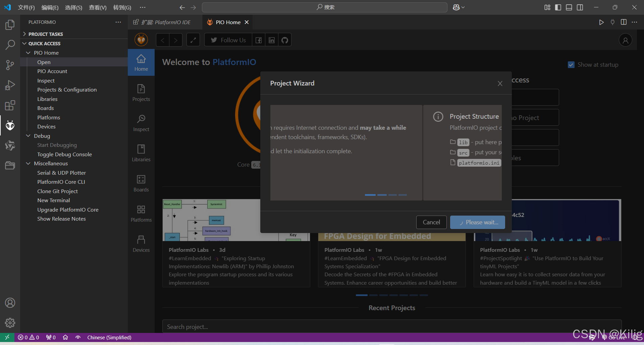Open Projects section in PIO Home sidebar
This screenshot has width=644, height=345.
(141, 93)
